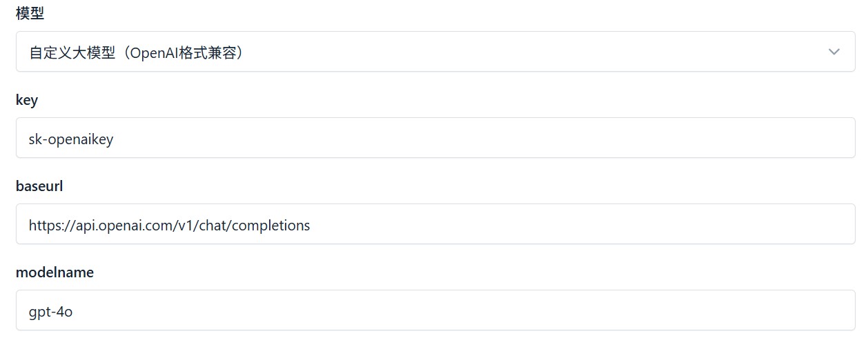Click the 模型 field label
The width and height of the screenshot is (868, 338).
coord(30,13)
